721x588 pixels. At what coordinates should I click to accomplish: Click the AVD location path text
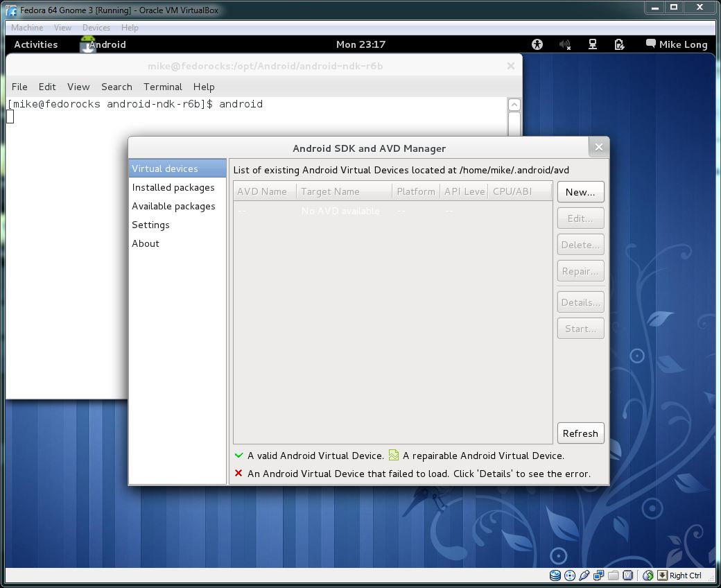514,171
